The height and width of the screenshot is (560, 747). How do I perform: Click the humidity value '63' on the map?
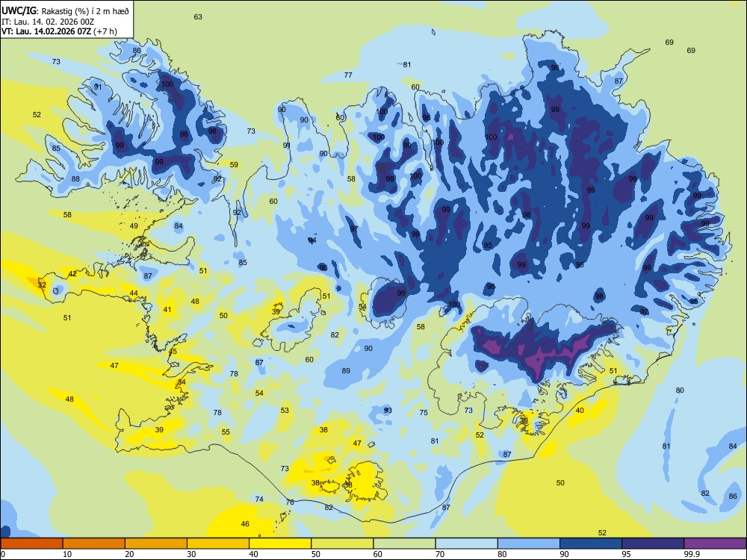[198, 16]
